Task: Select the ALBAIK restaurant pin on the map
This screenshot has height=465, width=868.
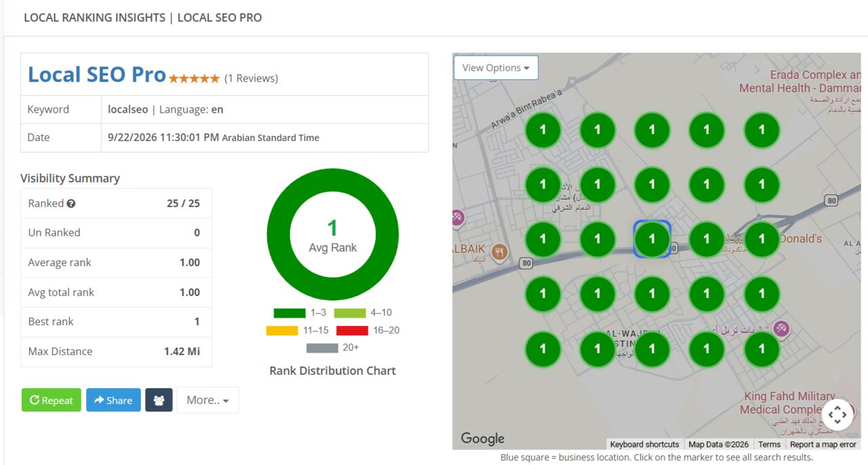Action: 500,253
